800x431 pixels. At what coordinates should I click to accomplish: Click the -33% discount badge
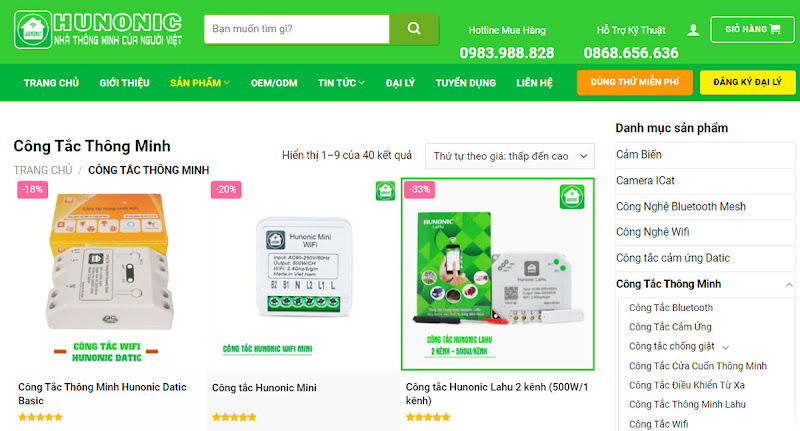(419, 189)
